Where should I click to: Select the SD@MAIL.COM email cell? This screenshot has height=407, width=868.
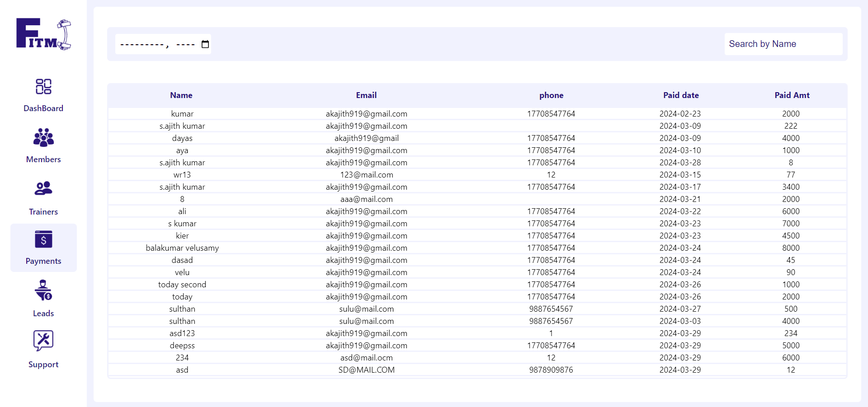pyautogui.click(x=366, y=370)
